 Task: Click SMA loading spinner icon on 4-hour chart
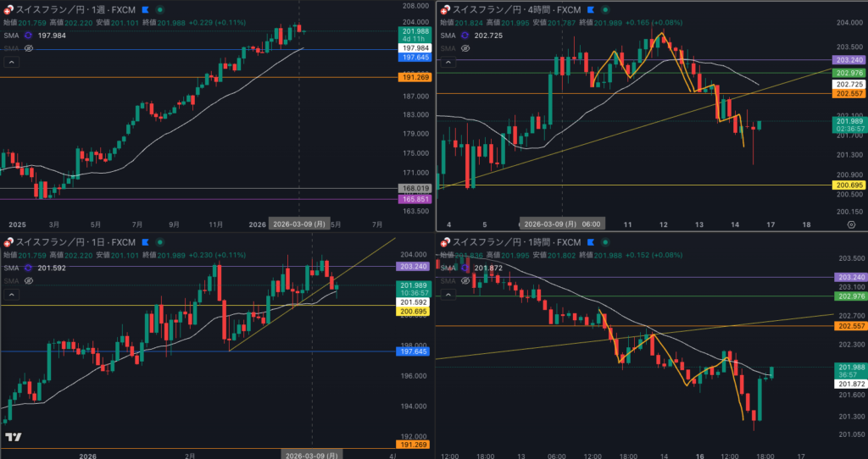click(465, 36)
